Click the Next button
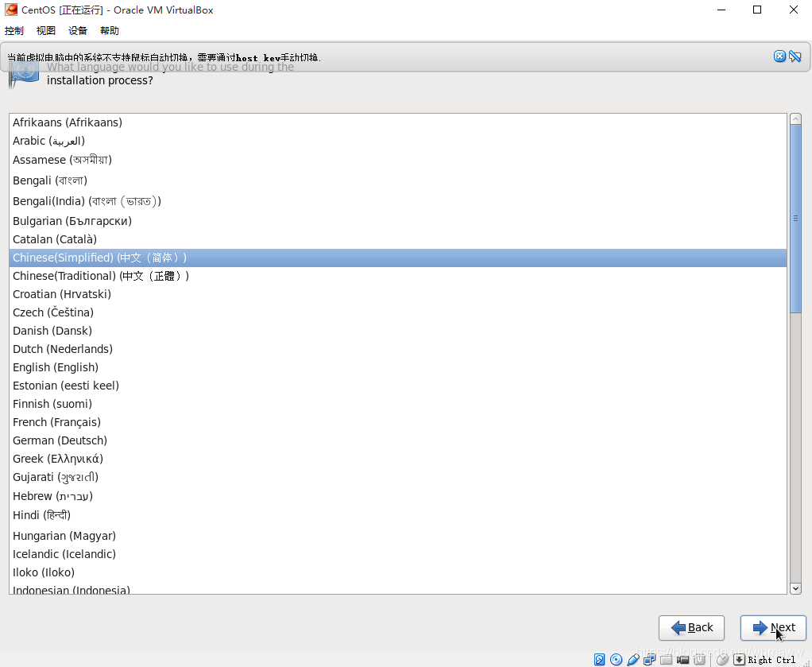This screenshot has height=667, width=812. tap(773, 627)
